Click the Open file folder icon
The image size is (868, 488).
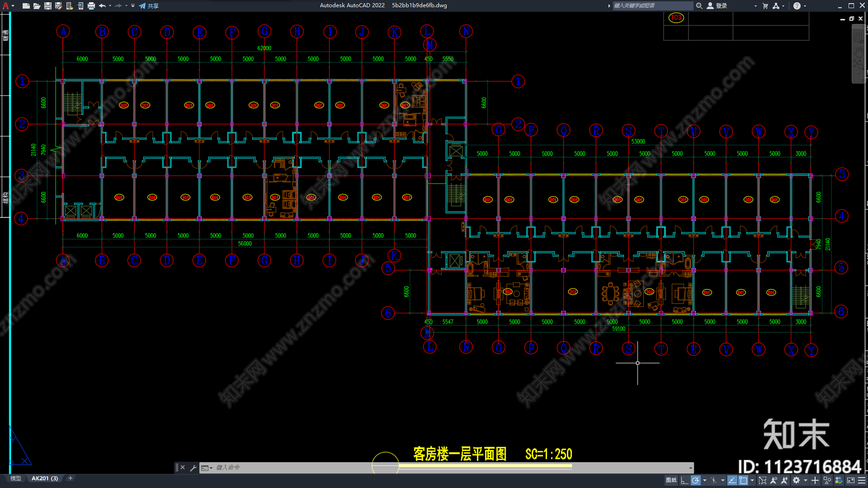click(36, 6)
